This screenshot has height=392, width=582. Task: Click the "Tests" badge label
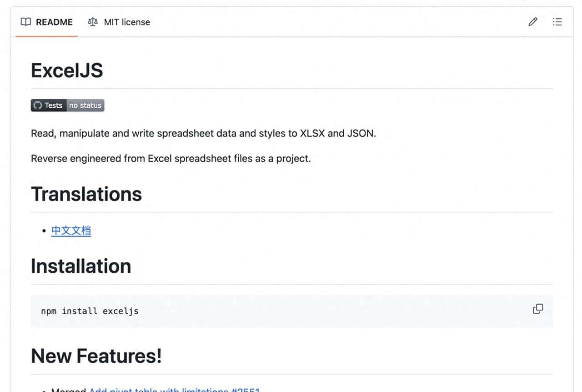(x=53, y=106)
